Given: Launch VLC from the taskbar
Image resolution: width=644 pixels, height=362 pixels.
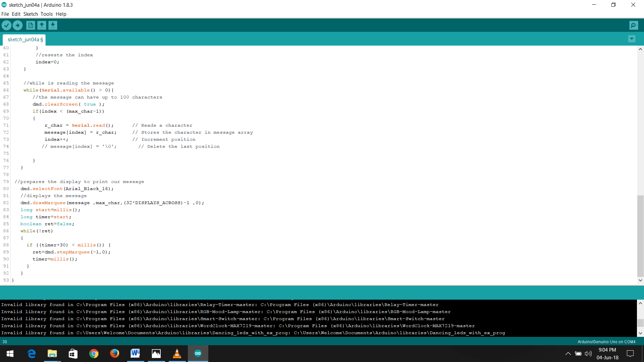Looking at the screenshot, I should (177, 353).
